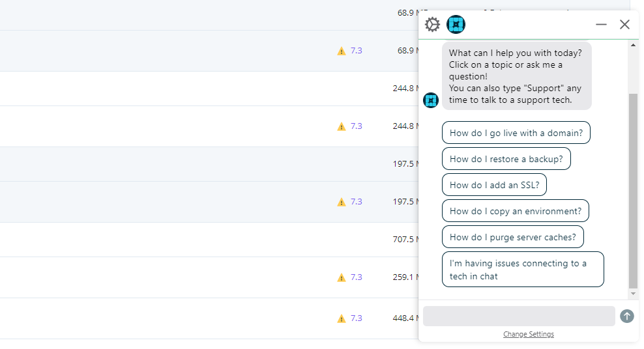
Task: Select "How do I copy an environment?"
Action: (515, 211)
